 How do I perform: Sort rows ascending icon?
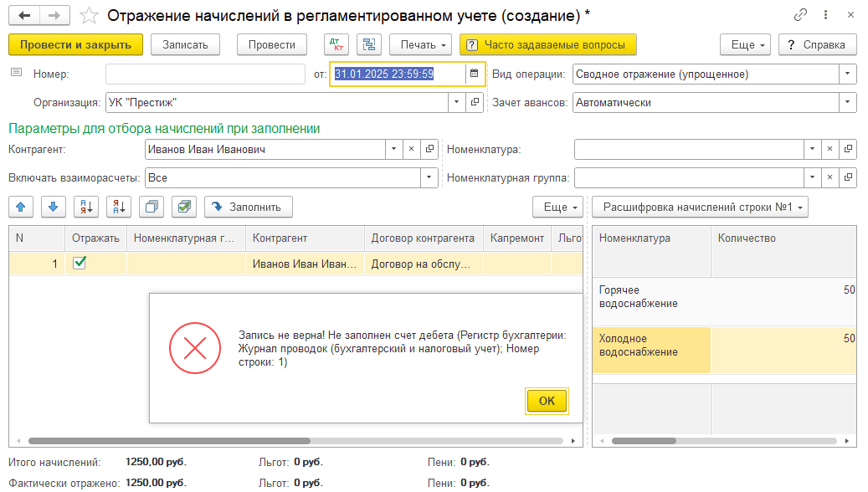click(x=86, y=207)
